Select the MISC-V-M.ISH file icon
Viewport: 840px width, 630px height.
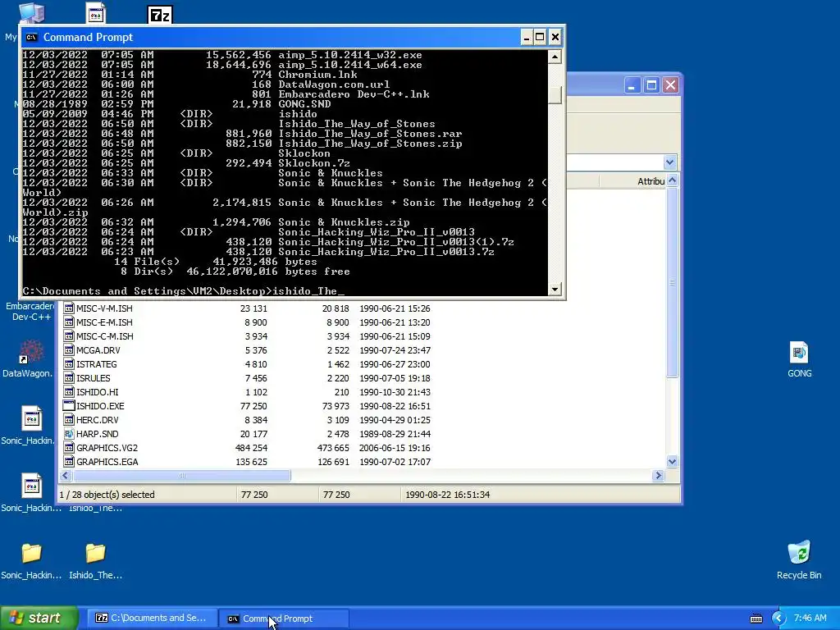click(x=69, y=308)
